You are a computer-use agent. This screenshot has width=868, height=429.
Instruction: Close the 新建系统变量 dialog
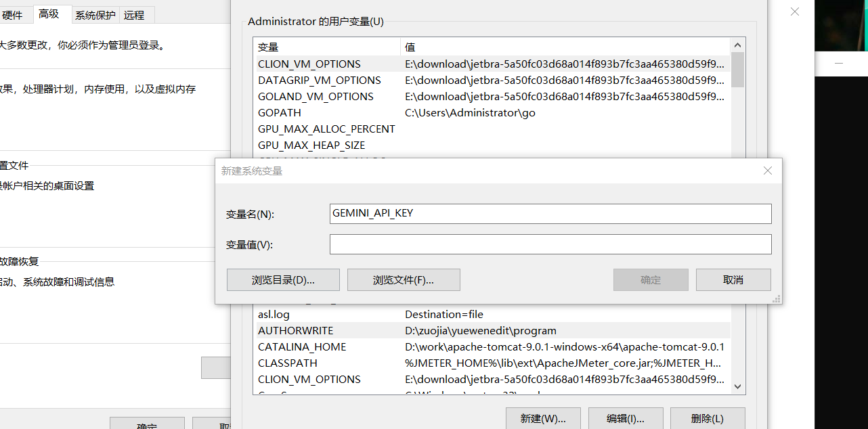click(767, 171)
